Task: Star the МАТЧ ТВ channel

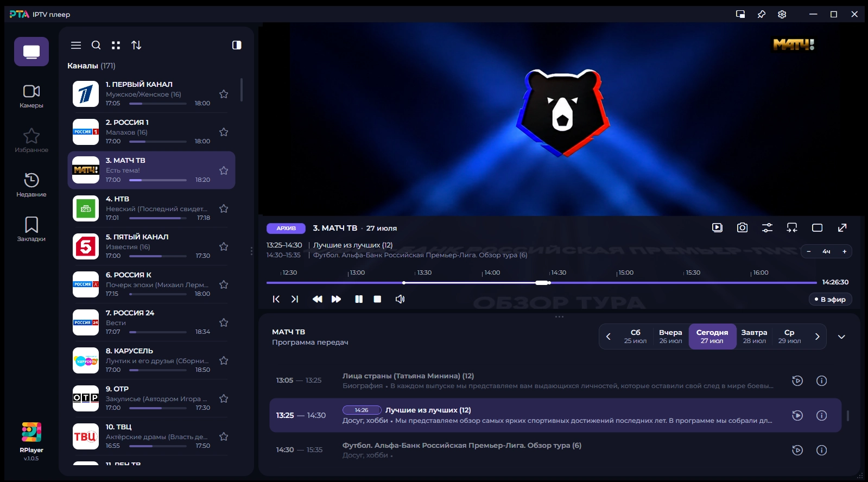Action: 224,170
